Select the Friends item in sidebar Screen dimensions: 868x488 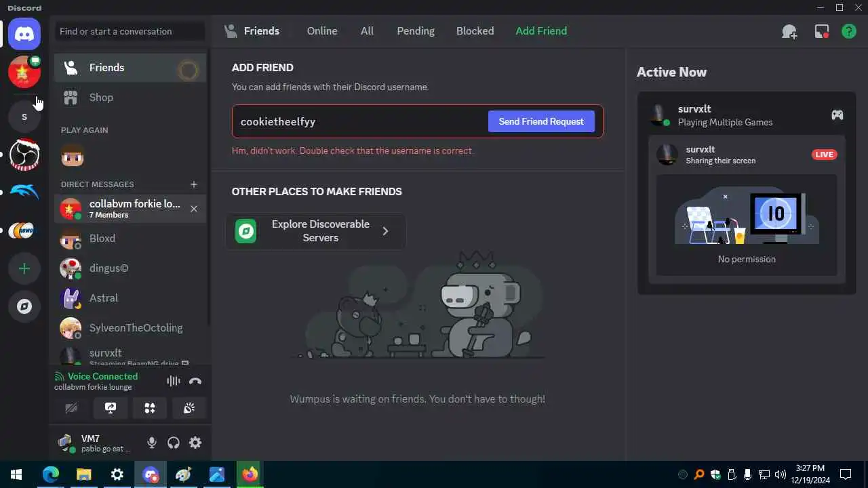130,68
